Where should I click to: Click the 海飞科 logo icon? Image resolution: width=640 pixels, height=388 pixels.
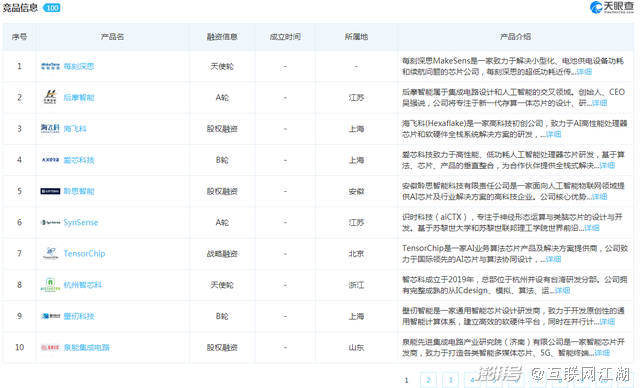[x=50, y=129]
